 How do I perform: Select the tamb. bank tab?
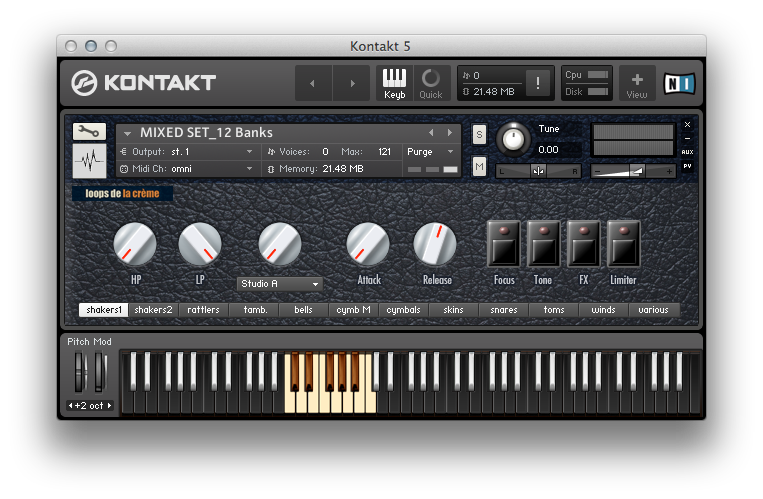(254, 310)
